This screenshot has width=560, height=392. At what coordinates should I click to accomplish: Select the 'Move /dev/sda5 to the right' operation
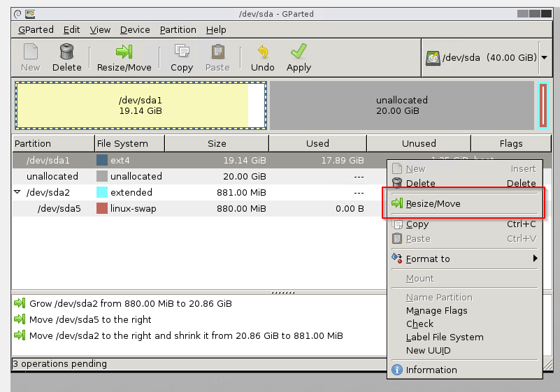pos(90,319)
